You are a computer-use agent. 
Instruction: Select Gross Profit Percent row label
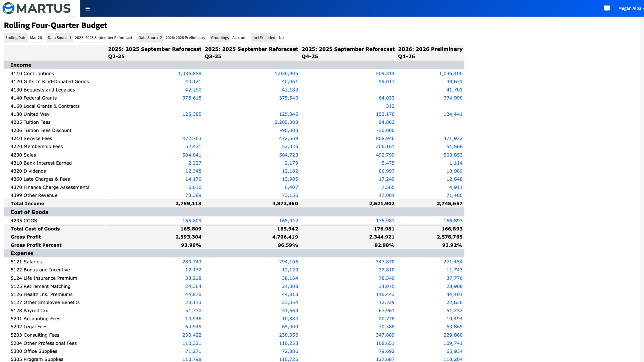[36, 245]
